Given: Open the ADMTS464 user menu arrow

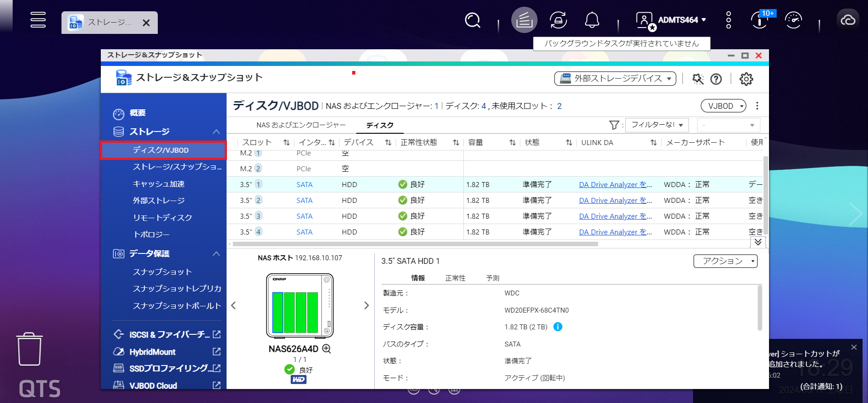Looking at the screenshot, I should 704,20.
